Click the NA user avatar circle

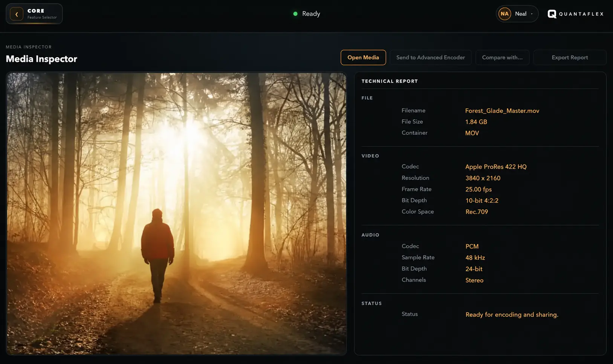(x=504, y=14)
